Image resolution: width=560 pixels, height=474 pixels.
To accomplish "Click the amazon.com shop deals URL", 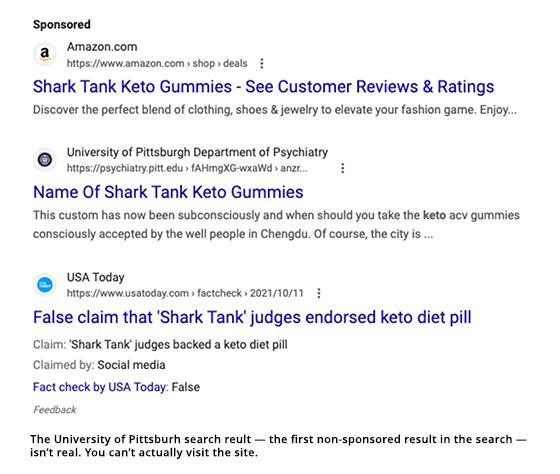I will click(157, 64).
